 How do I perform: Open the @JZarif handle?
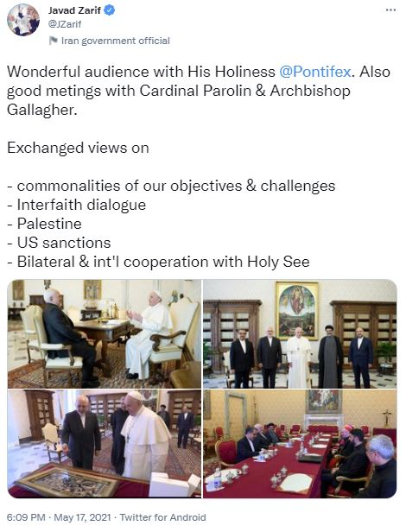tap(65, 24)
